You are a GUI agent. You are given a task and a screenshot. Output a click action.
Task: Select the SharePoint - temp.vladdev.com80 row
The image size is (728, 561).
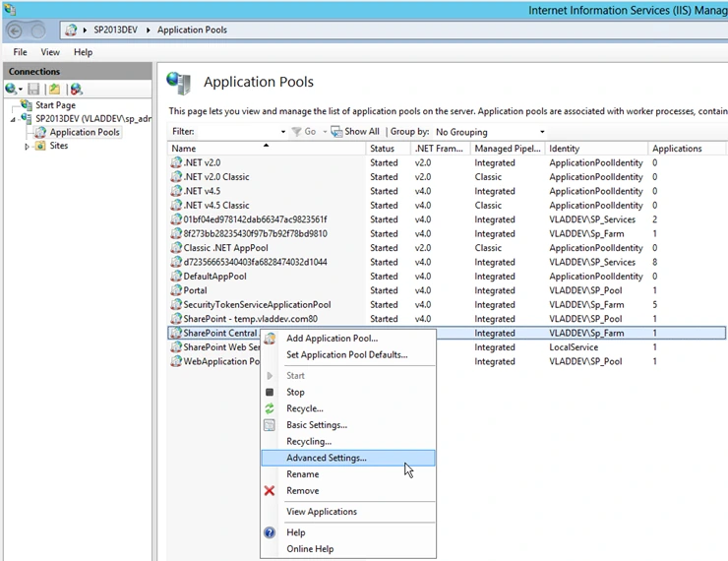pyautogui.click(x=447, y=319)
